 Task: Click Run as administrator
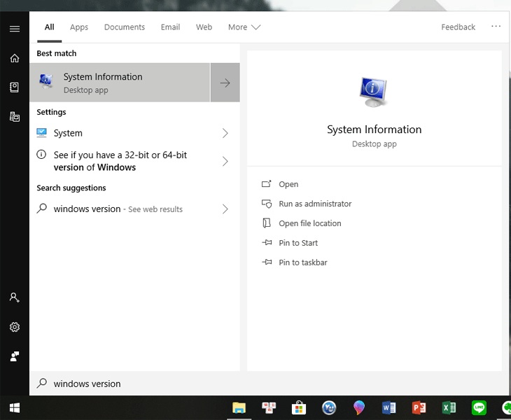[315, 204]
